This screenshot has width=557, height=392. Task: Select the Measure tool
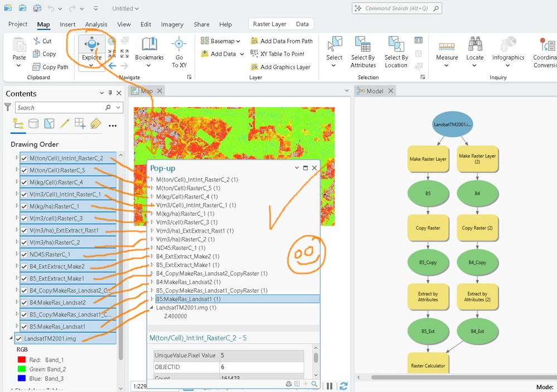[447, 51]
